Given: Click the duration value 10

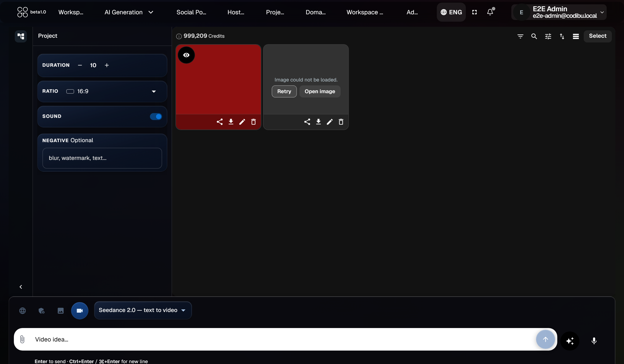Looking at the screenshot, I should click(93, 65).
